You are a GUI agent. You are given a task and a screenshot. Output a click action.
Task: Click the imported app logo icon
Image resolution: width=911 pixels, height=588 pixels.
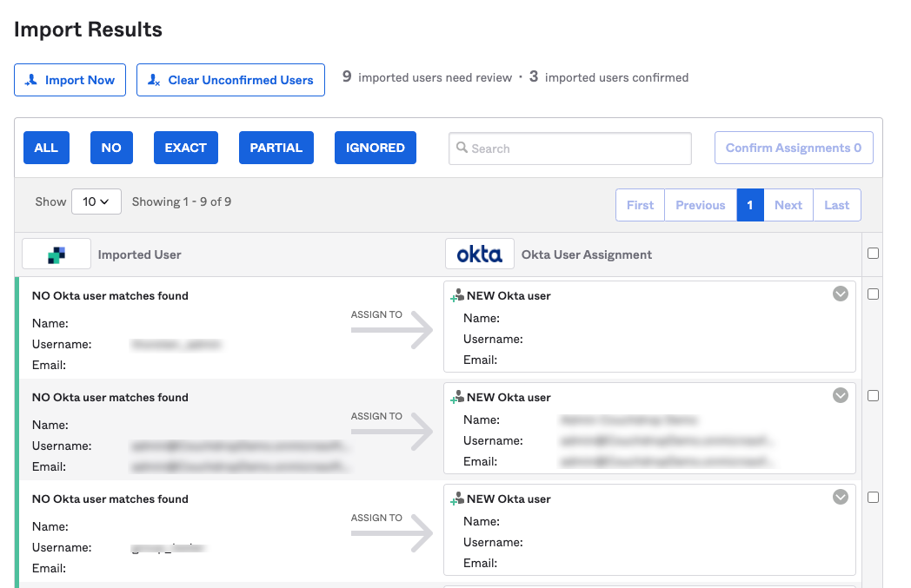pyautogui.click(x=57, y=254)
